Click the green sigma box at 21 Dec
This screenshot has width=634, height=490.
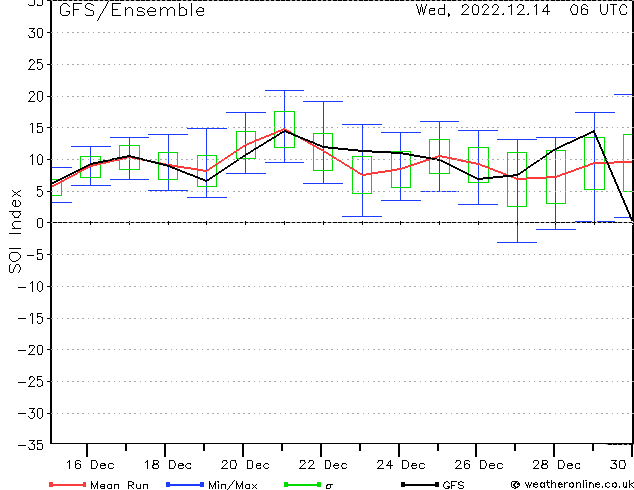[284, 129]
